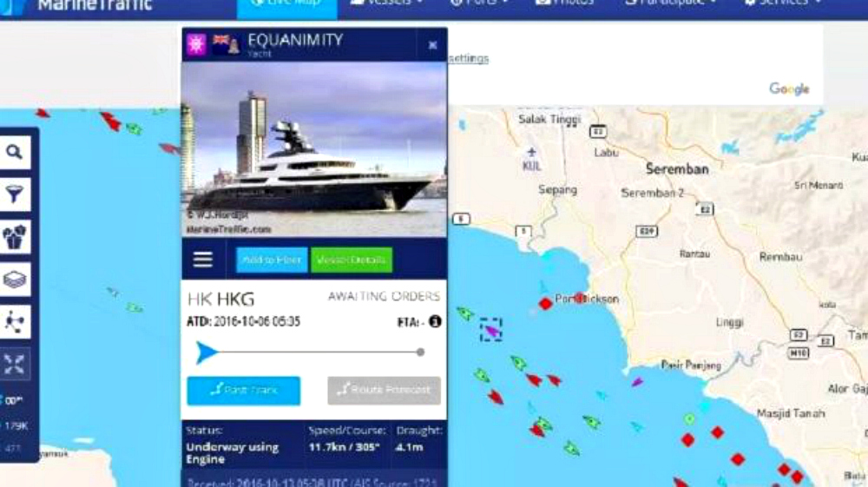Select the highlighted Equanimity vessel marker
The image size is (868, 487).
click(491, 331)
